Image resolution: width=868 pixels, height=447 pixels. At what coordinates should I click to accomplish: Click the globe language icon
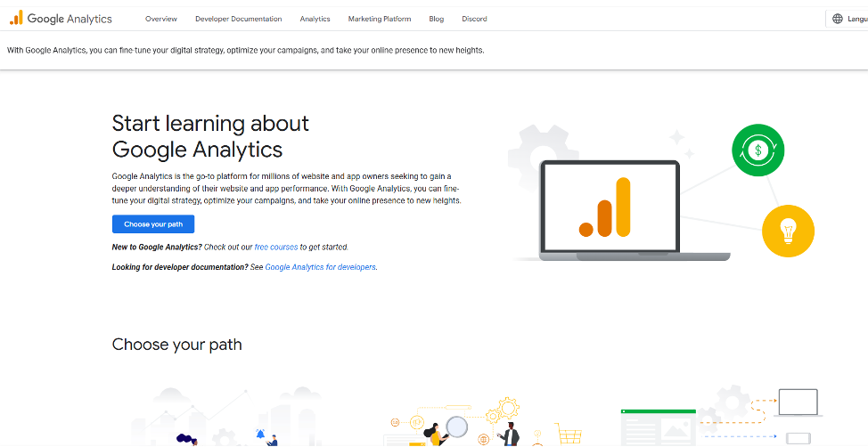coord(838,19)
